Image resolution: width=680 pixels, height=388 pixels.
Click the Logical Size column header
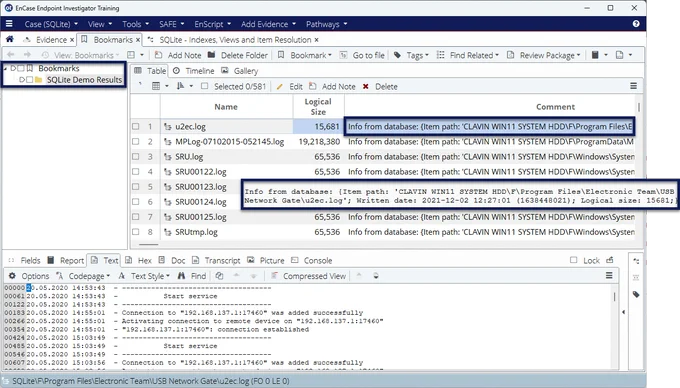coord(318,107)
